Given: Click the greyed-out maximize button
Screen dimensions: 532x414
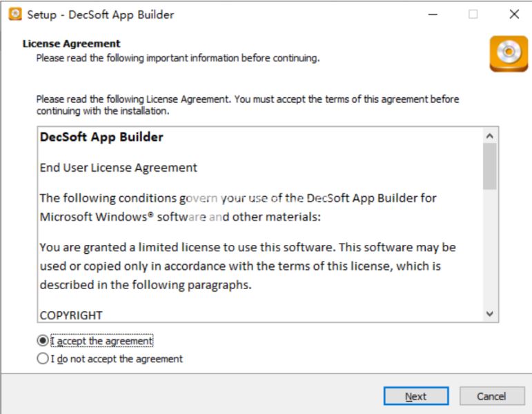Looking at the screenshot, I should pyautogui.click(x=473, y=14).
